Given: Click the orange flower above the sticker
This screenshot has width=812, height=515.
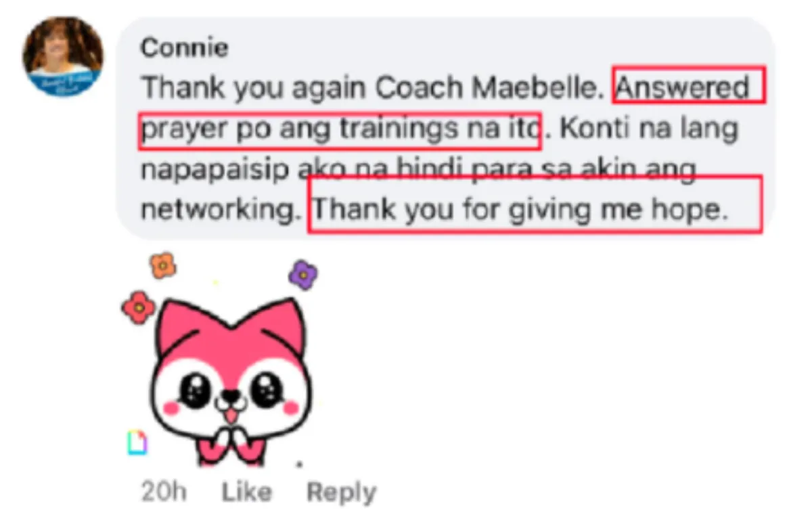Looking at the screenshot, I should (x=162, y=265).
